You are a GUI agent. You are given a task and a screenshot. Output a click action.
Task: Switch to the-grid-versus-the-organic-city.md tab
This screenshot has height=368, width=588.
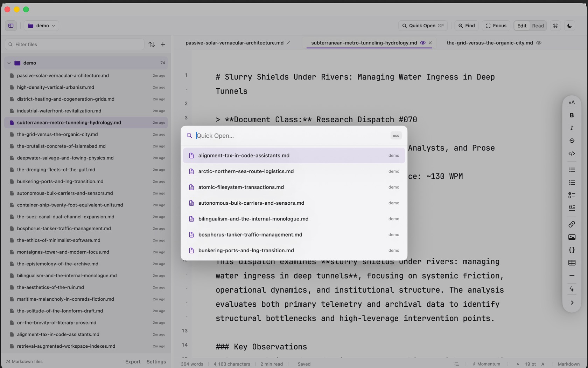[490, 43]
